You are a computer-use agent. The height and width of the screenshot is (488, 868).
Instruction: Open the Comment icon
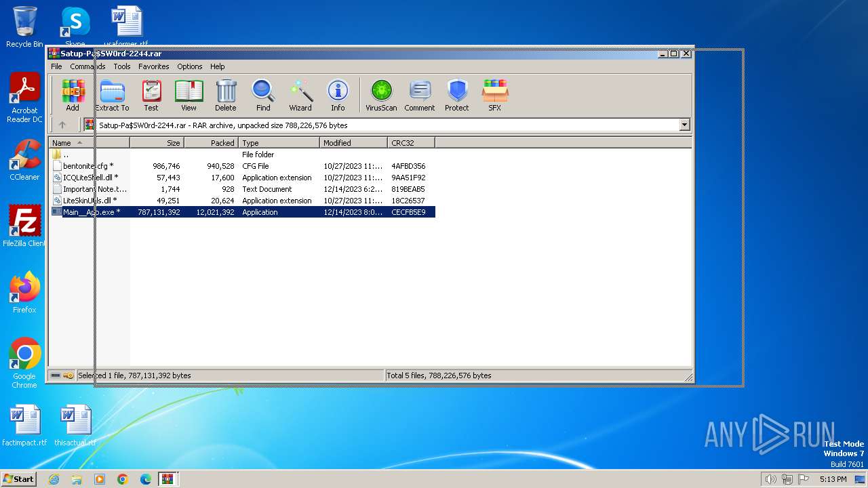420,95
